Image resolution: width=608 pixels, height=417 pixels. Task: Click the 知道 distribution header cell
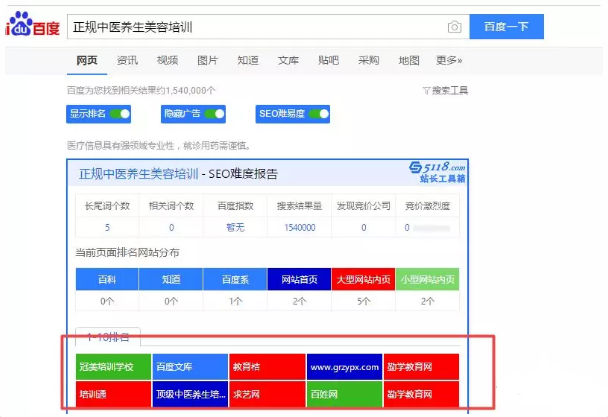pos(171,279)
